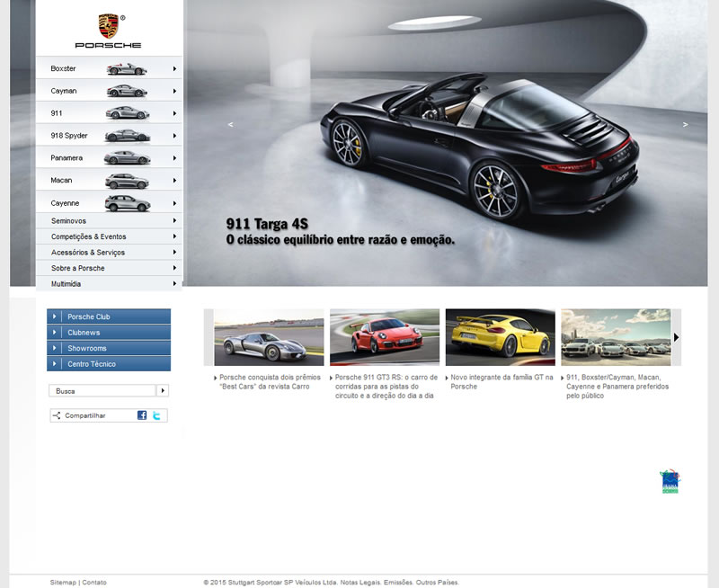The height and width of the screenshot is (588, 719).
Task: Click arrow icon beside Showrooms
Action: click(54, 348)
